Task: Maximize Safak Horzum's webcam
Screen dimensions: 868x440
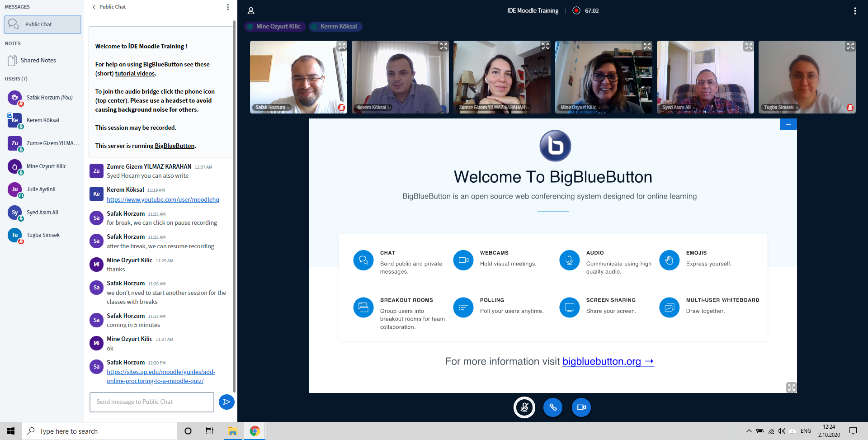Action: [342, 46]
